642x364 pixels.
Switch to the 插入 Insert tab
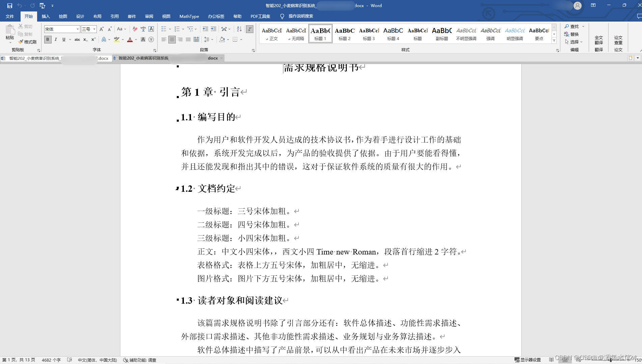(x=46, y=16)
